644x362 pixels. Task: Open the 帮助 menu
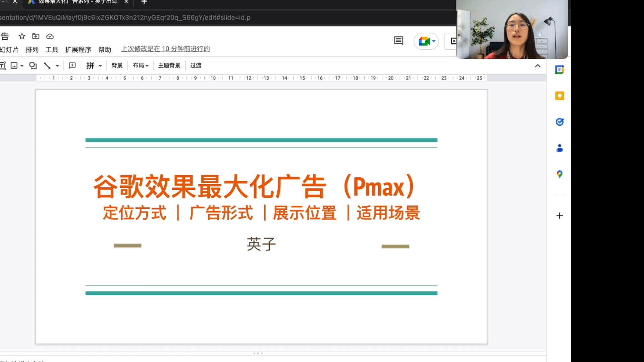coord(105,50)
